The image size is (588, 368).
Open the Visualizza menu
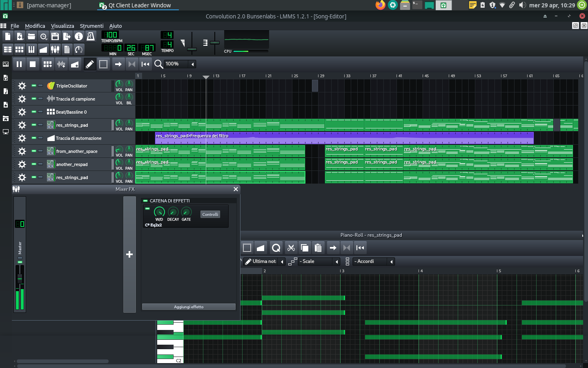(62, 26)
